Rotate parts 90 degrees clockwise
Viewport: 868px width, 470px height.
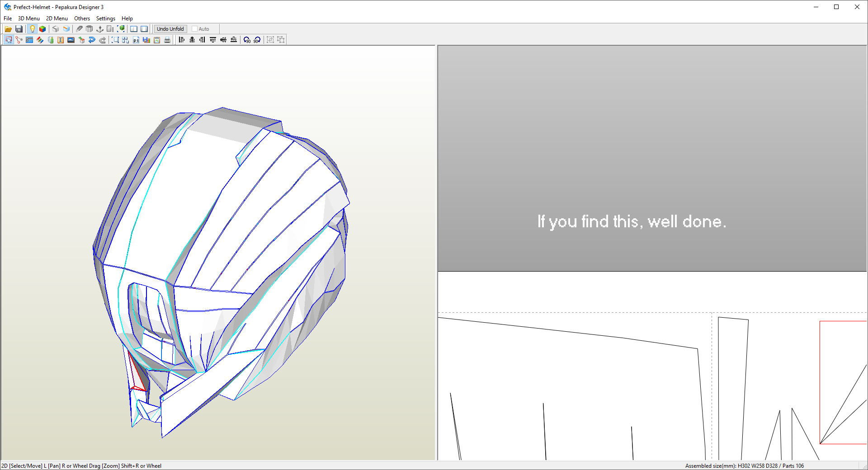pos(257,40)
